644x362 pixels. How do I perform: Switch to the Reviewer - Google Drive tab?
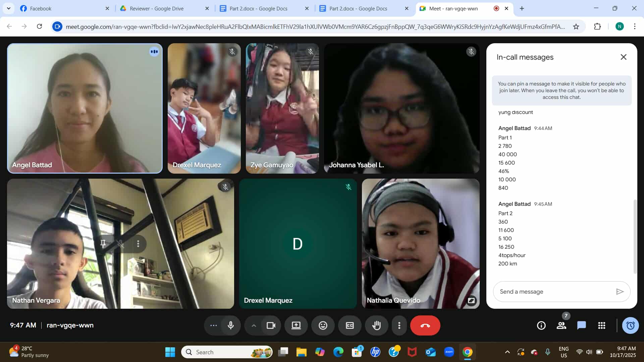coord(157,8)
